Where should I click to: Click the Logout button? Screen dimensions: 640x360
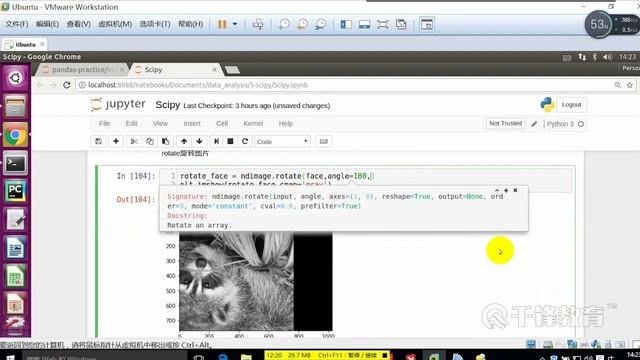[571, 104]
